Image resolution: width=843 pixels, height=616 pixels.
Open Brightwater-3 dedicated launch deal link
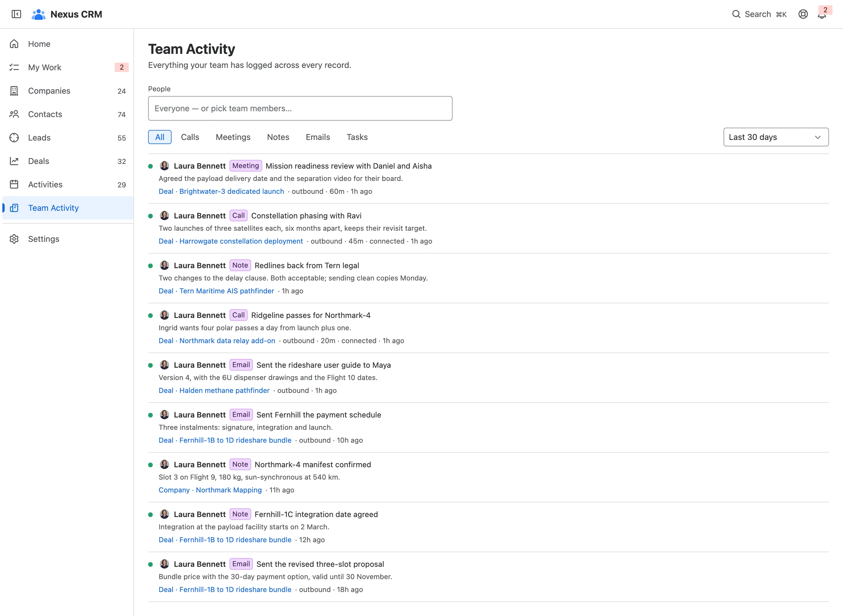pyautogui.click(x=222, y=191)
